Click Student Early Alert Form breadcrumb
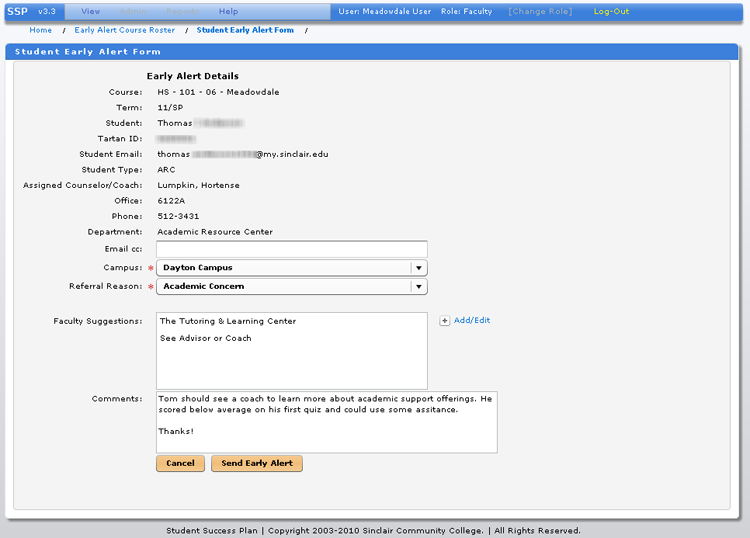The image size is (750, 538). click(x=245, y=30)
